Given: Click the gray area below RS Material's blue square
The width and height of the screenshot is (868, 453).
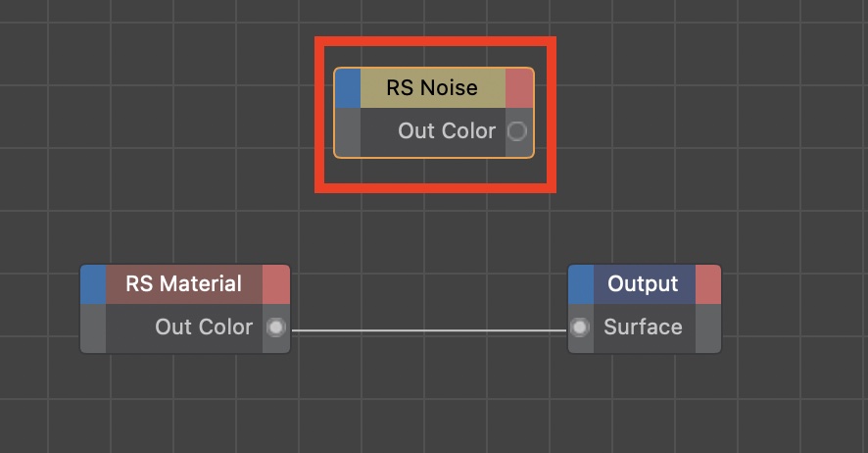Looking at the screenshot, I should click(x=93, y=327).
